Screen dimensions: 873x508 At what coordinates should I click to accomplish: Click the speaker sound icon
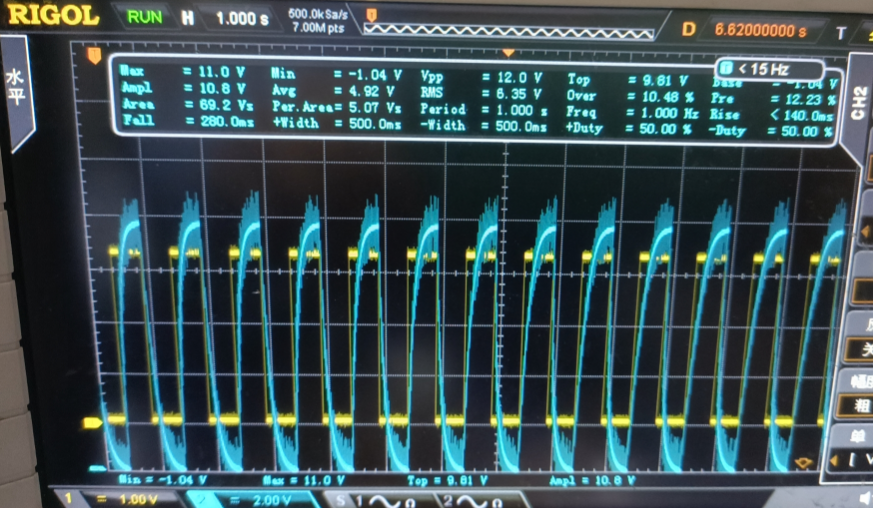[865, 498]
